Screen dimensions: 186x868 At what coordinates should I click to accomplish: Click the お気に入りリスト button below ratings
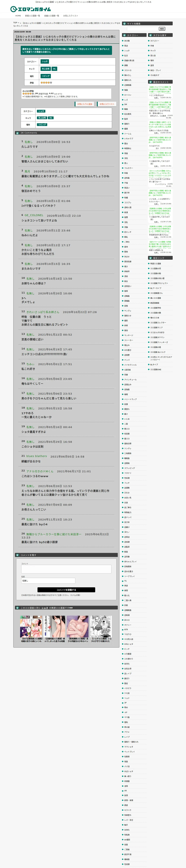[x=106, y=104]
